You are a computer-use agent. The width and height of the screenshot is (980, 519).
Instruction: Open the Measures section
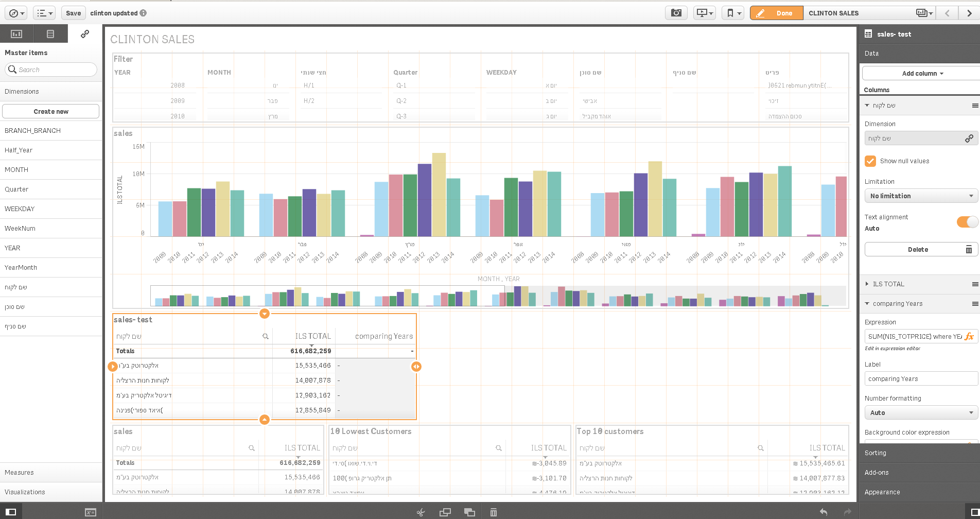[51, 472]
